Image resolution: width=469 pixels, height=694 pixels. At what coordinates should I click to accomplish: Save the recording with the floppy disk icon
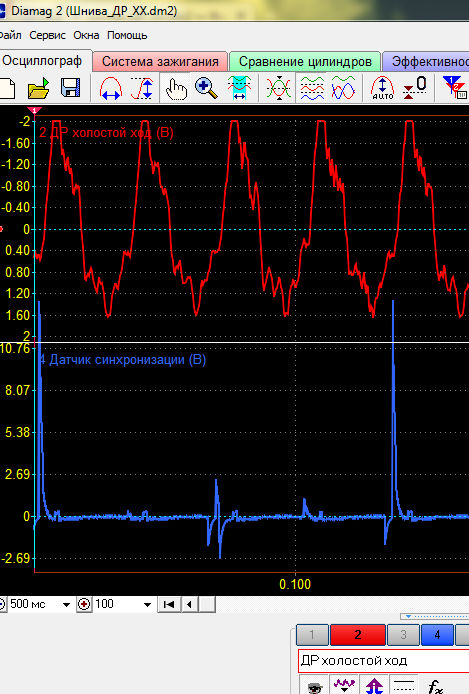[x=70, y=88]
